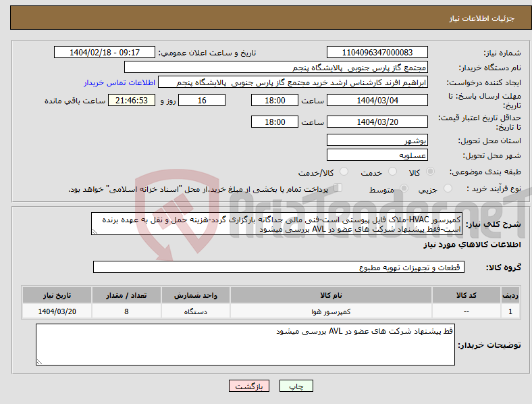532x404 pixels.
Task: Click the price validity time 18:00 field
Action: pyautogui.click(x=275, y=122)
